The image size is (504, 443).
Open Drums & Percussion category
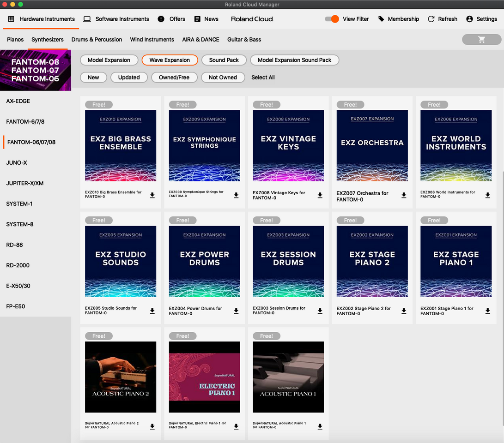tap(97, 40)
